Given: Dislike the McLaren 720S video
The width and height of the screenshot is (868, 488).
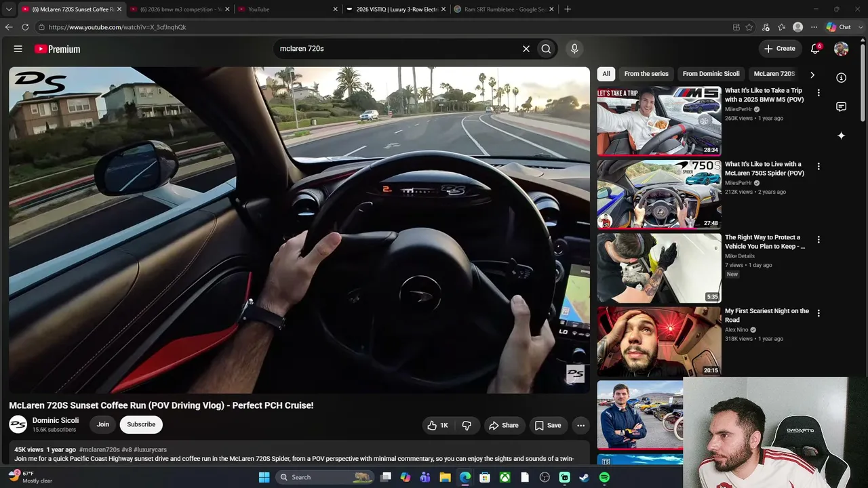Looking at the screenshot, I should click(467, 426).
